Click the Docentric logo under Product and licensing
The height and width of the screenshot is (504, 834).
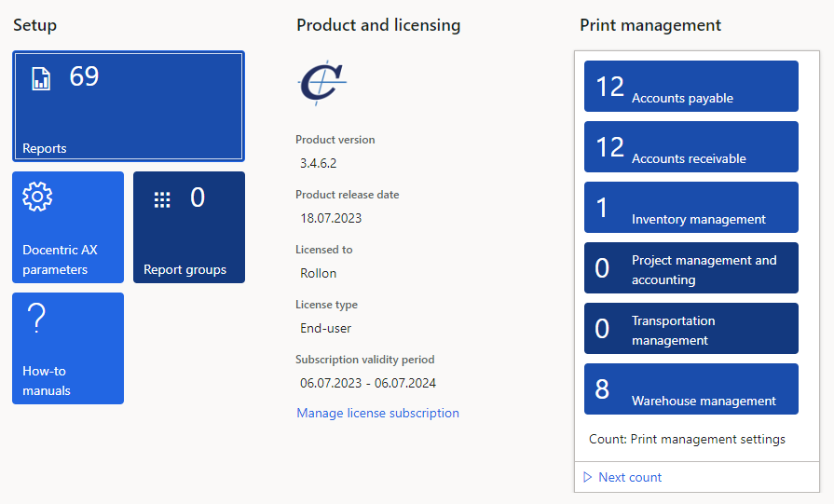[322, 82]
